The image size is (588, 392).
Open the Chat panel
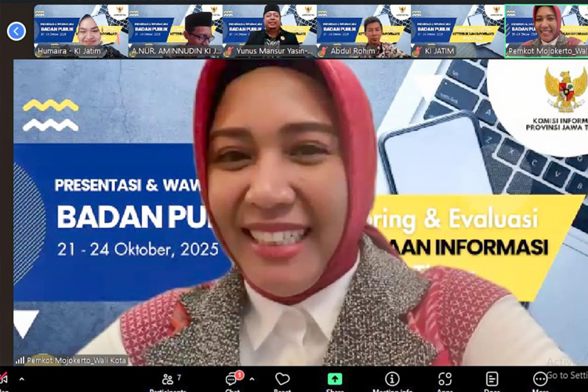tap(232, 380)
